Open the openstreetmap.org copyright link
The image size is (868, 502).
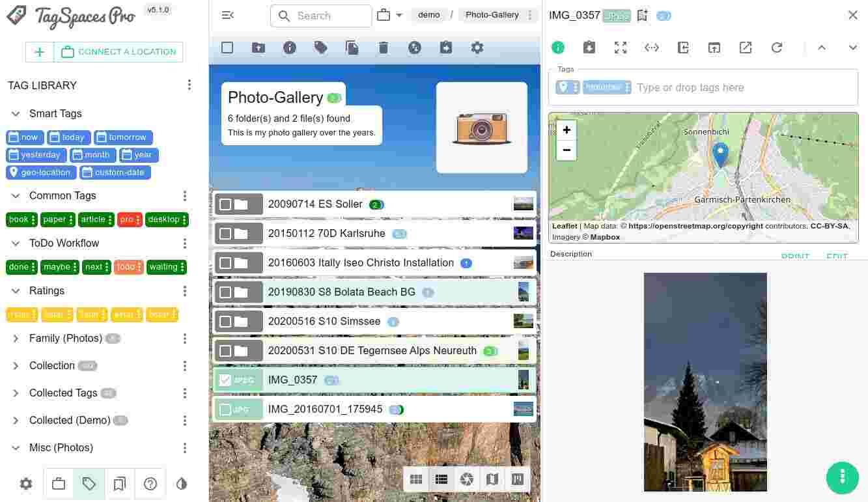coord(696,227)
